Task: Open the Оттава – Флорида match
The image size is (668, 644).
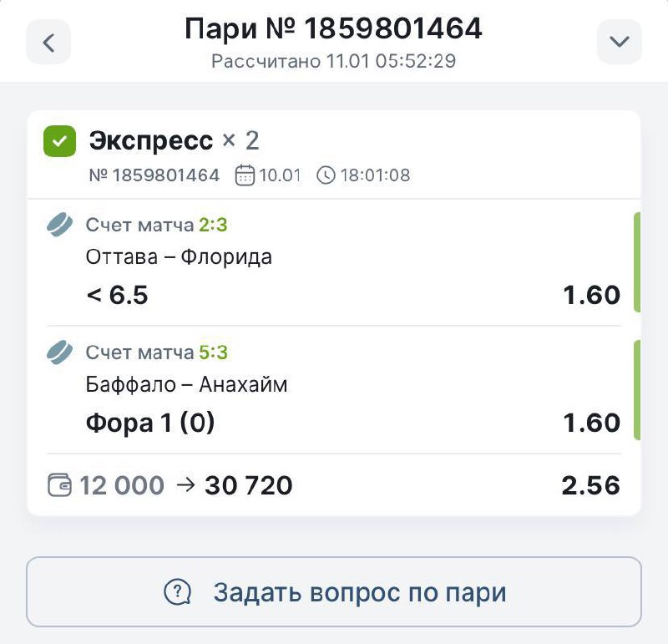Action: (179, 256)
